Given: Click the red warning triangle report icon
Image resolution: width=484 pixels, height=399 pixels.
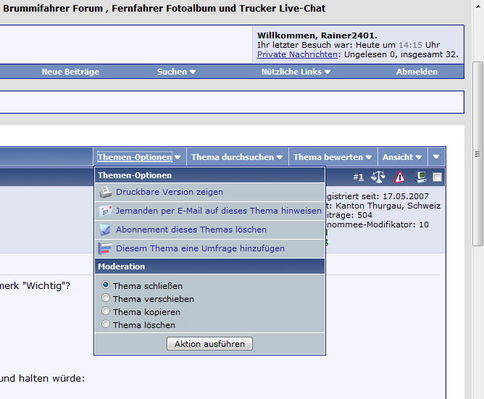Looking at the screenshot, I should [399, 177].
